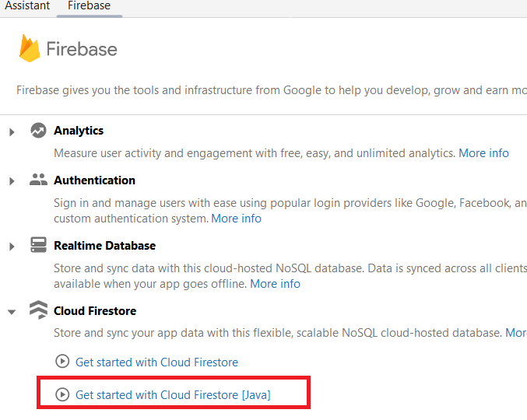Click the Realtime Database icon
Screen dimensions: 527x420
pyautogui.click(x=38, y=246)
